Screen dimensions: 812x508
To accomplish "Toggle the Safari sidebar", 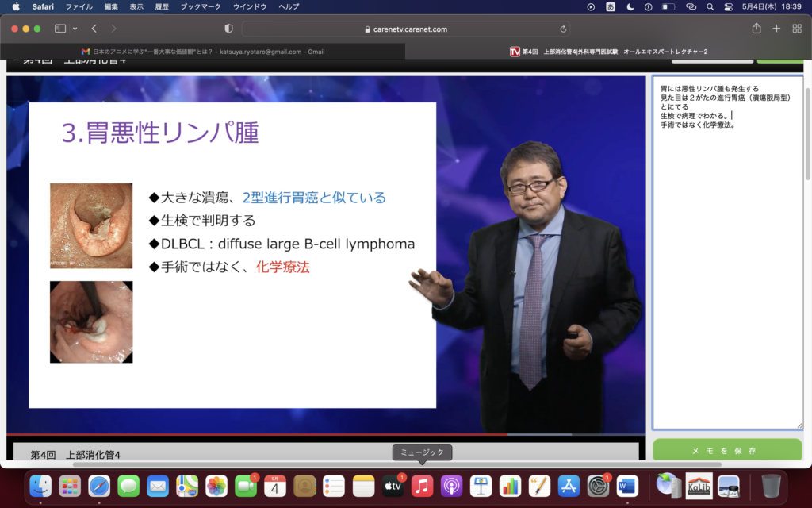I will 60,29.
